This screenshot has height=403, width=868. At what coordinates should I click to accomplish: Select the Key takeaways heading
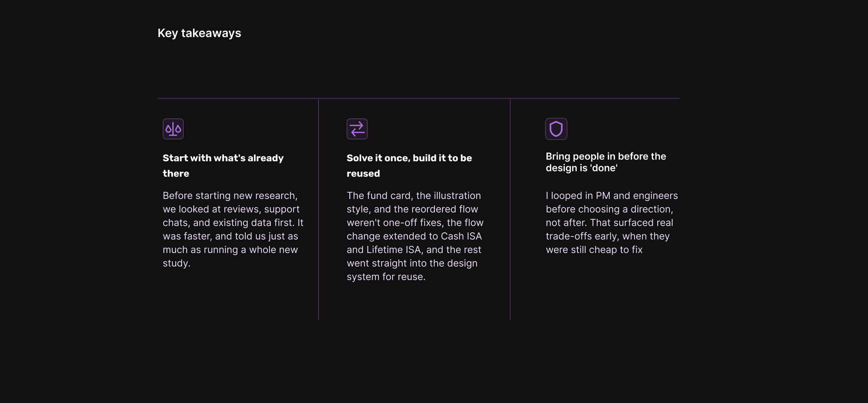point(199,33)
